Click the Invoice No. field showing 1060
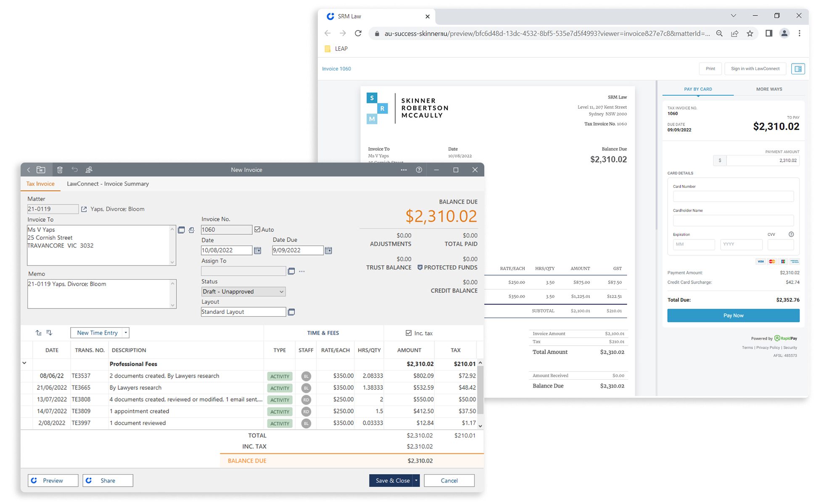The width and height of the screenshot is (824, 504). tap(227, 229)
